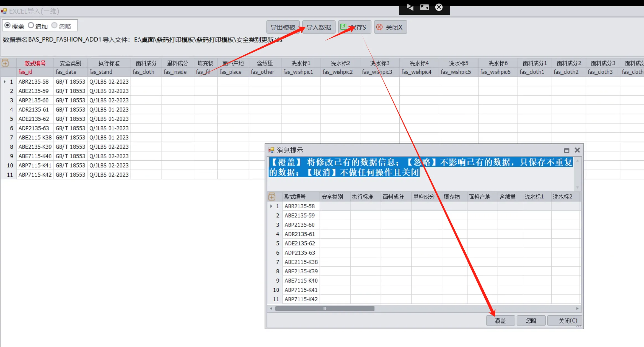Select the 追加 radio option

(31, 25)
